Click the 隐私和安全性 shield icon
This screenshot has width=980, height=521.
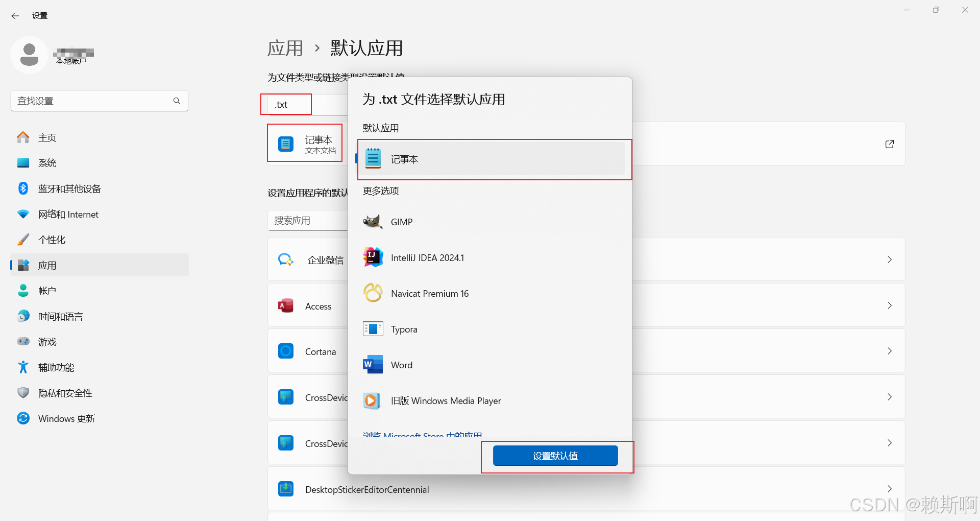click(23, 392)
